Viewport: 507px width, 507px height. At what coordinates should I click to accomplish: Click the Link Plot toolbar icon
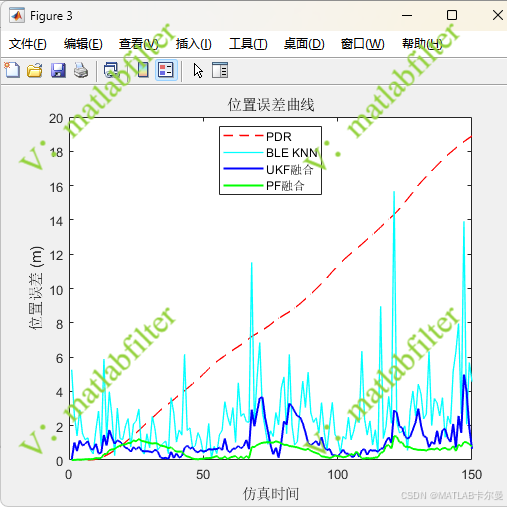click(111, 70)
